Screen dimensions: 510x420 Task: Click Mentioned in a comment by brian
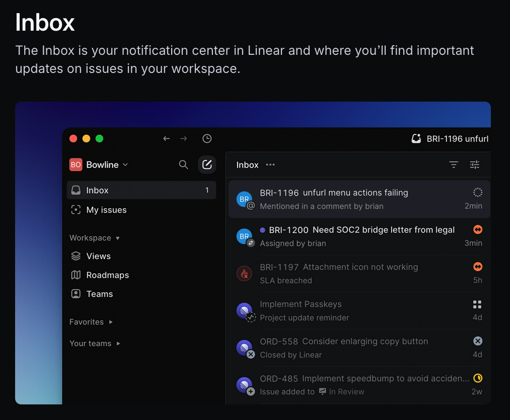[x=321, y=206]
